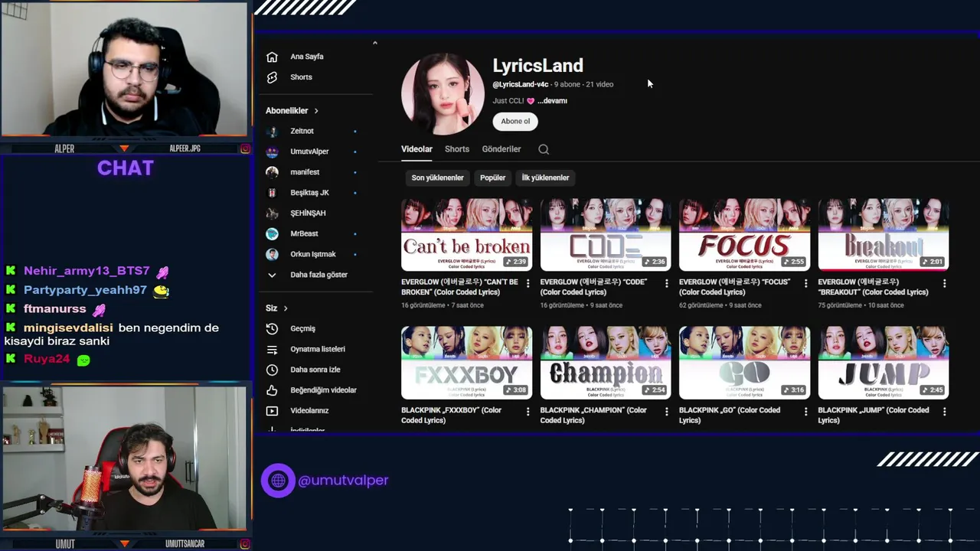Click the globe icon next to @umutvalper
The height and width of the screenshot is (551, 980).
[278, 481]
